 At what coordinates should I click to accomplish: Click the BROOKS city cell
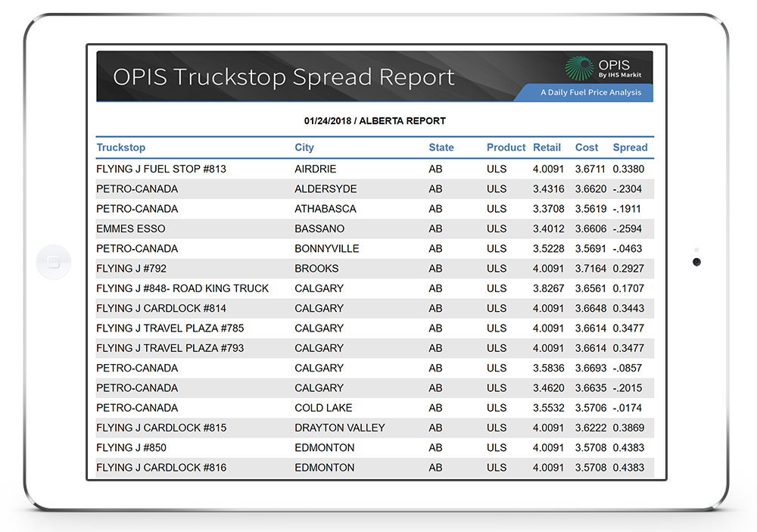(316, 269)
